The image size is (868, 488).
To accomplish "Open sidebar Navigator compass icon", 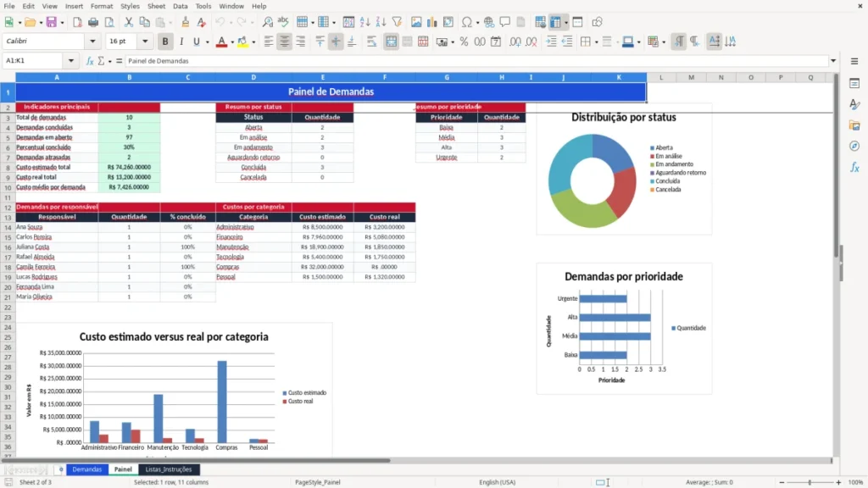I will tap(854, 146).
